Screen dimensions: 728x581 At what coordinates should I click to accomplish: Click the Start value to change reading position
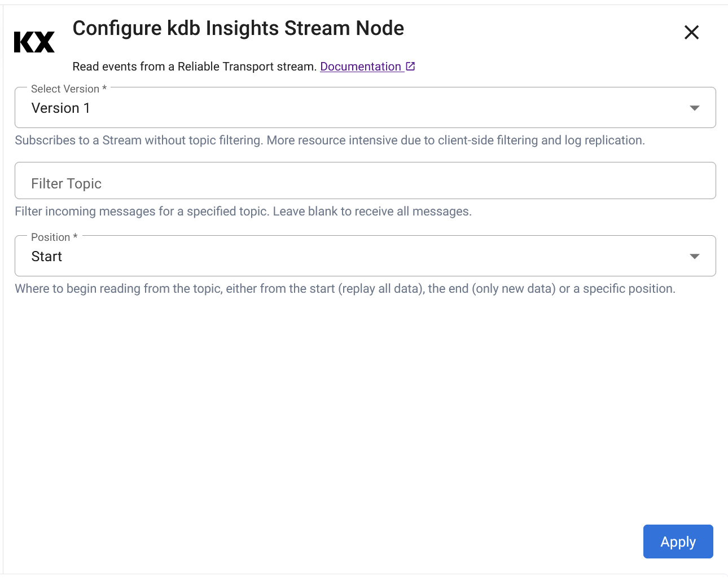pos(46,256)
